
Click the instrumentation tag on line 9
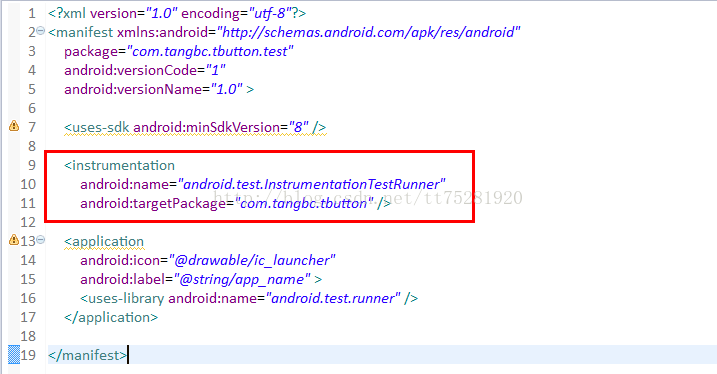point(119,166)
